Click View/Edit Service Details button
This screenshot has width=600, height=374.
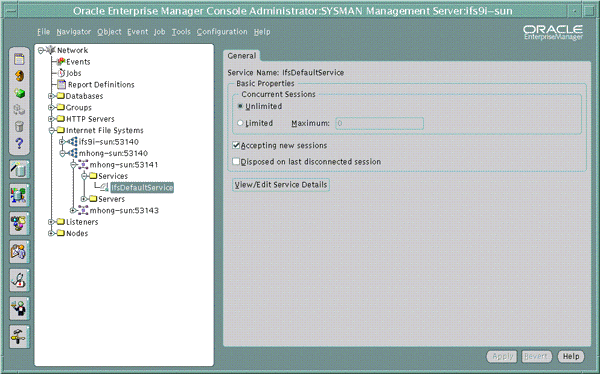281,185
